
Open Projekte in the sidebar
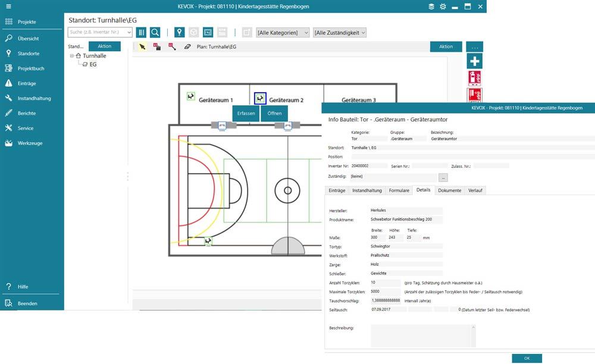(27, 21)
